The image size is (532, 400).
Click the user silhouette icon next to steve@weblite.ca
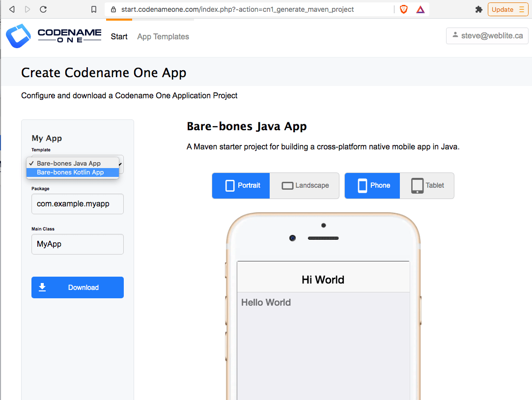point(454,35)
